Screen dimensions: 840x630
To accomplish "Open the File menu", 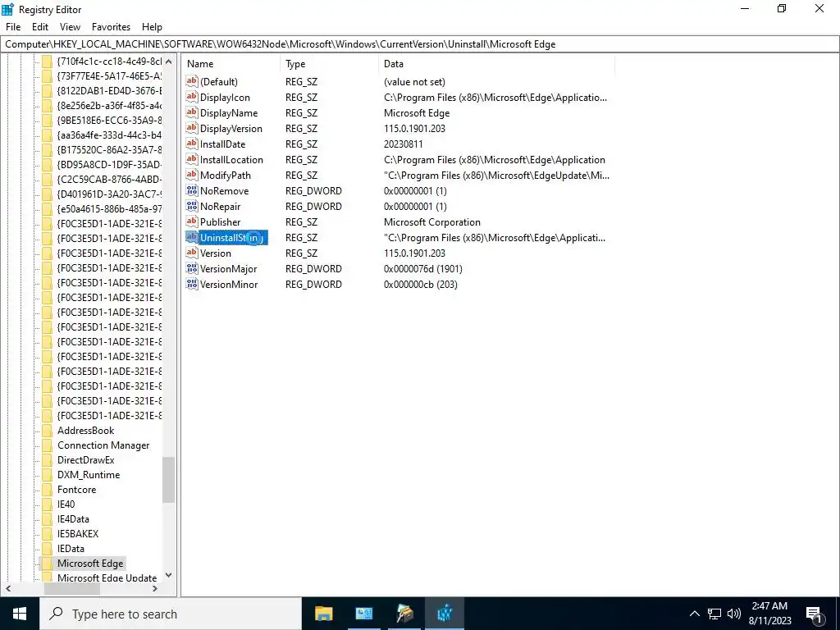I will coord(13,27).
